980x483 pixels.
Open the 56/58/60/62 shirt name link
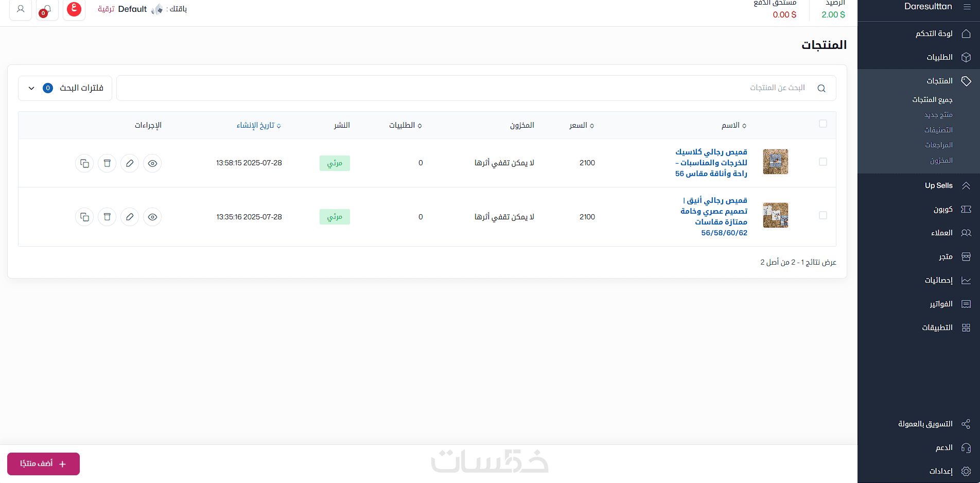[x=714, y=216]
